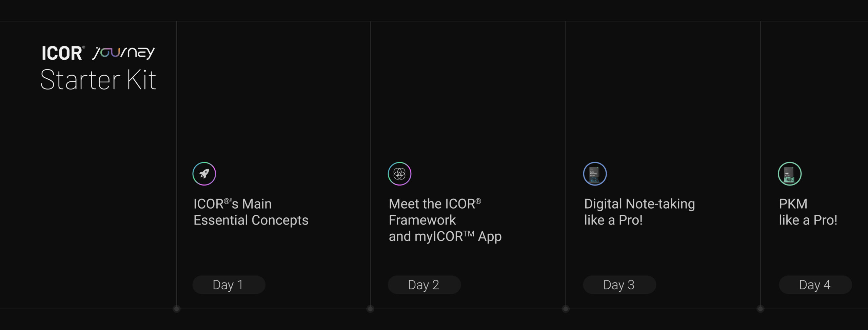Open the green-ringed PKM book cover icon
The image size is (868, 330).
click(790, 174)
